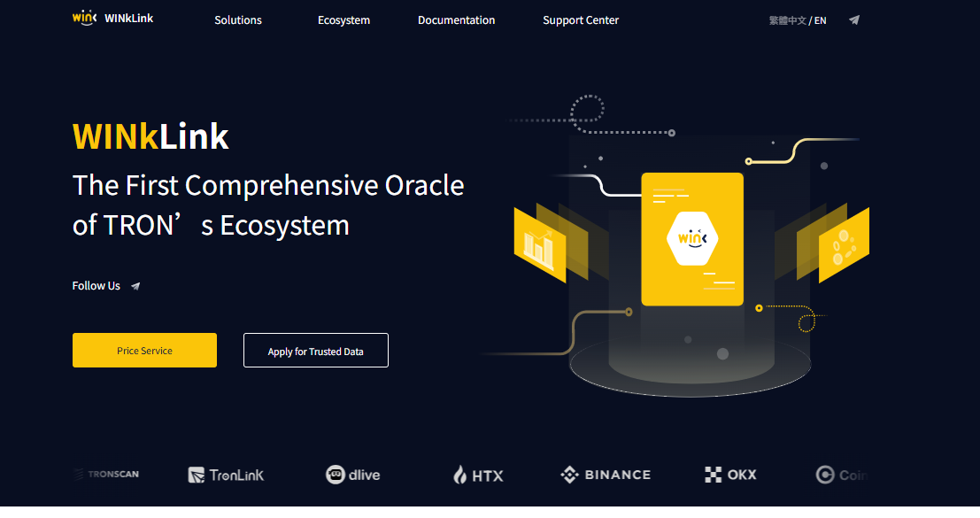Screen dimensions: 980x518
Task: Open the dlive partner logo
Action: click(x=352, y=475)
